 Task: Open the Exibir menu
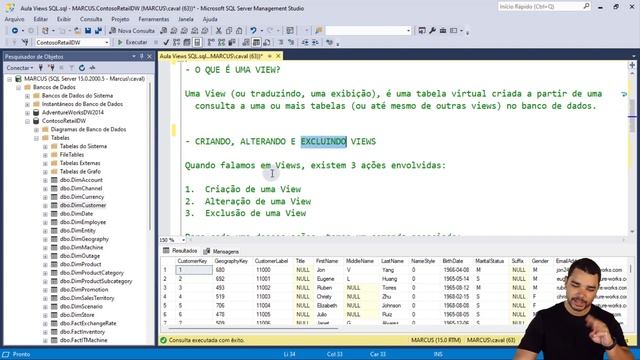coord(64,19)
